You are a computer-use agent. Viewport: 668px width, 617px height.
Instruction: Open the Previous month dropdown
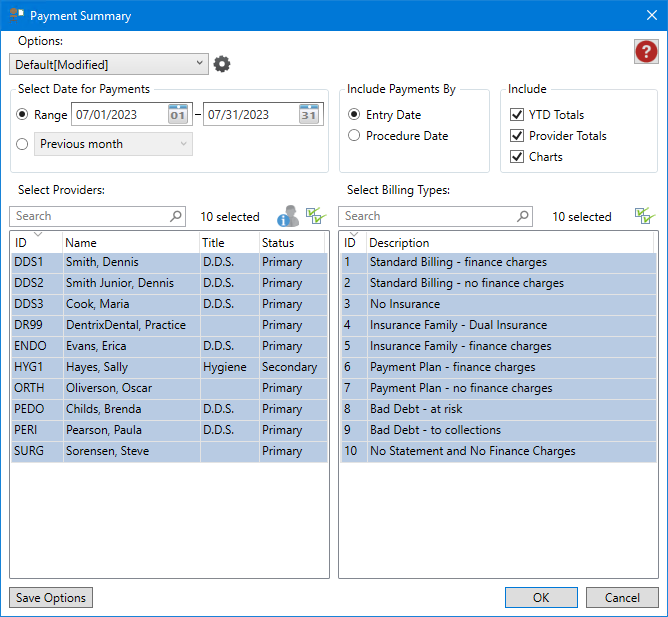click(112, 144)
